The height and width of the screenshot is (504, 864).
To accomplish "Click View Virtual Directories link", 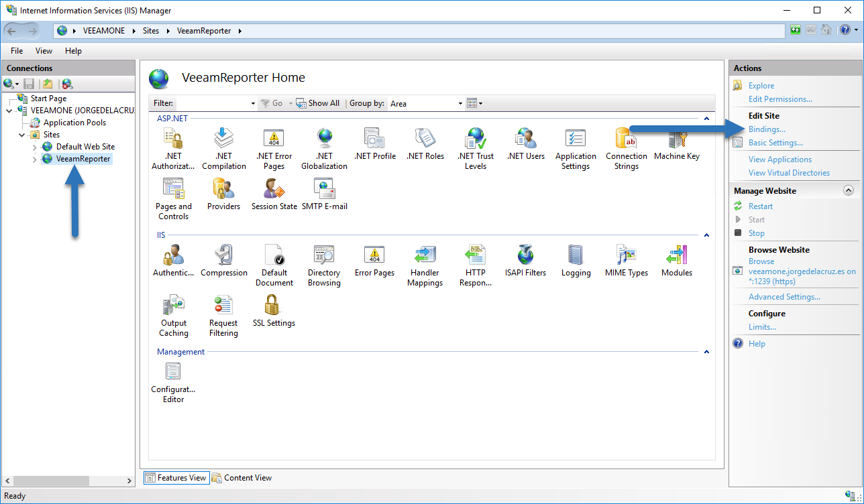I will click(x=789, y=173).
